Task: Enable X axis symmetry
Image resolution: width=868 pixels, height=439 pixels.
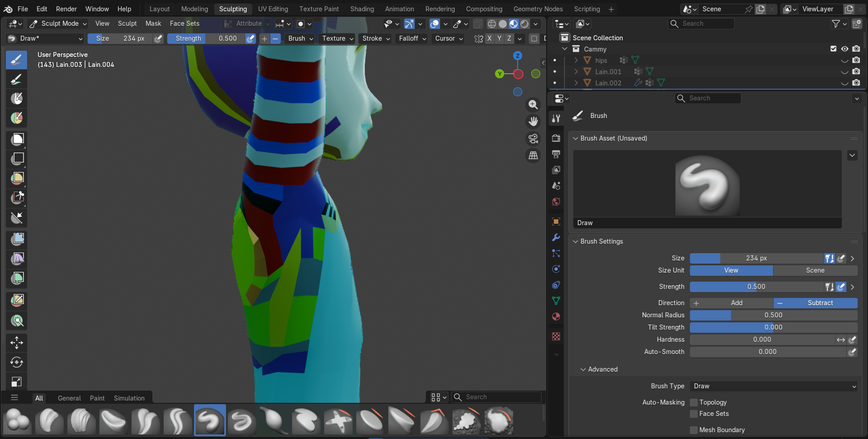Action: pyautogui.click(x=489, y=38)
